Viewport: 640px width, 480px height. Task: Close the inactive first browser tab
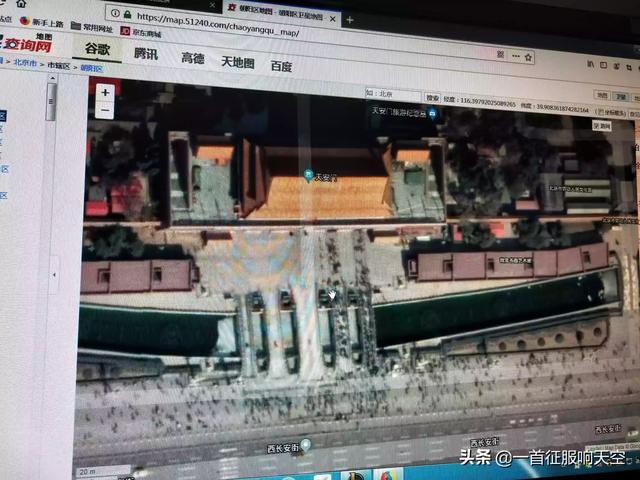(x=212, y=5)
